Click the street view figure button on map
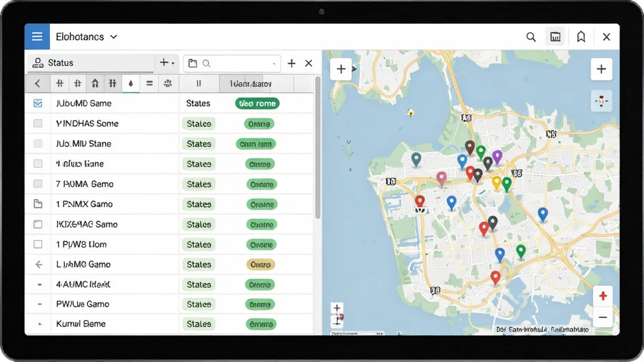644x362 pixels. (601, 101)
